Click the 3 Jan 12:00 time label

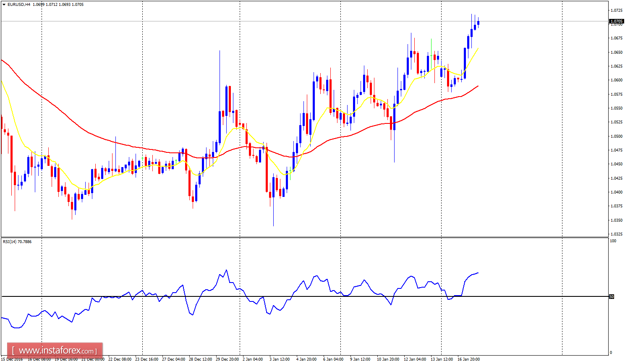click(280, 359)
